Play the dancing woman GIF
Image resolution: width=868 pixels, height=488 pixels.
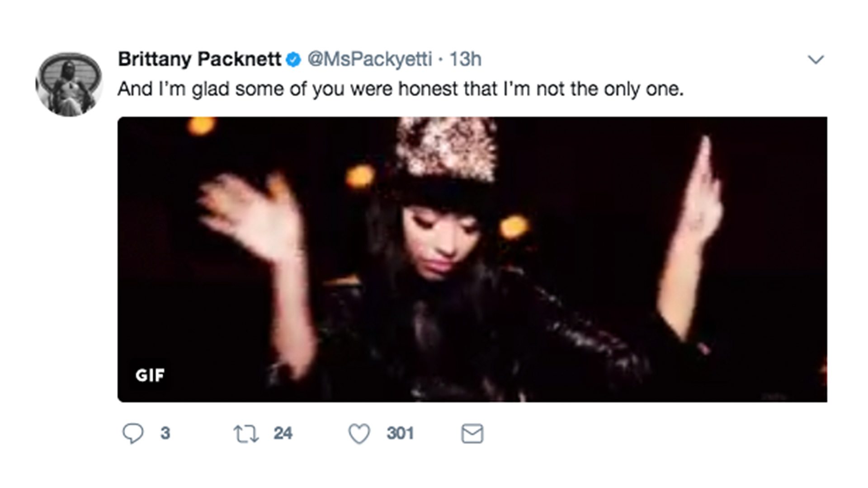[x=472, y=259]
